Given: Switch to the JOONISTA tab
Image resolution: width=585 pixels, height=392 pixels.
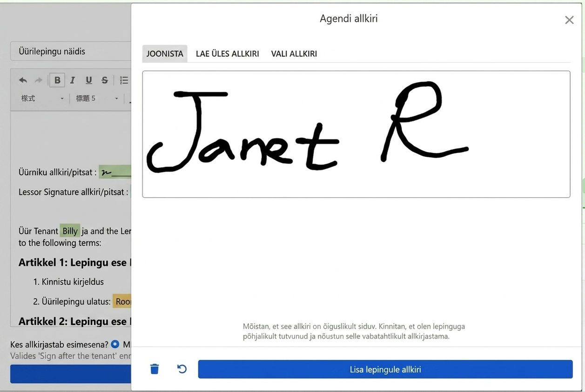Looking at the screenshot, I should [x=165, y=53].
